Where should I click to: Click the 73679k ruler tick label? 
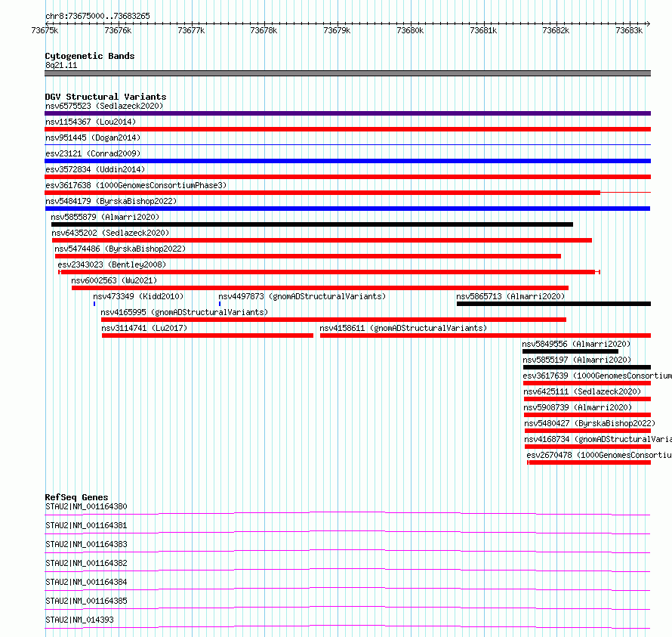click(337, 30)
